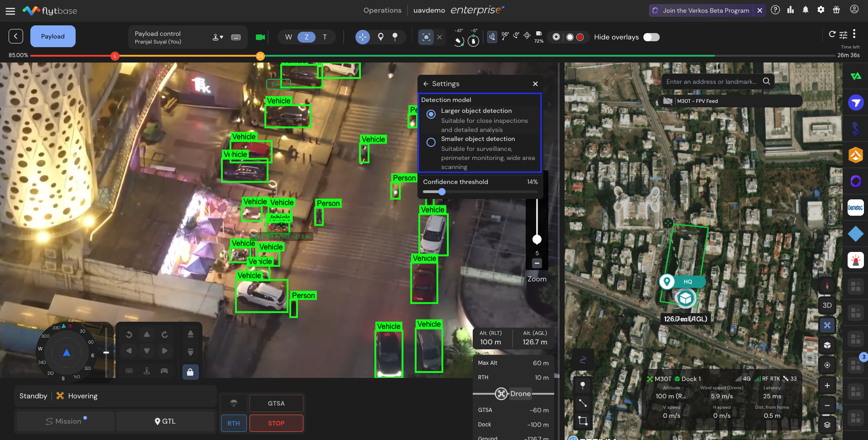
Task: Select Smaller object detection model
Action: click(x=431, y=142)
